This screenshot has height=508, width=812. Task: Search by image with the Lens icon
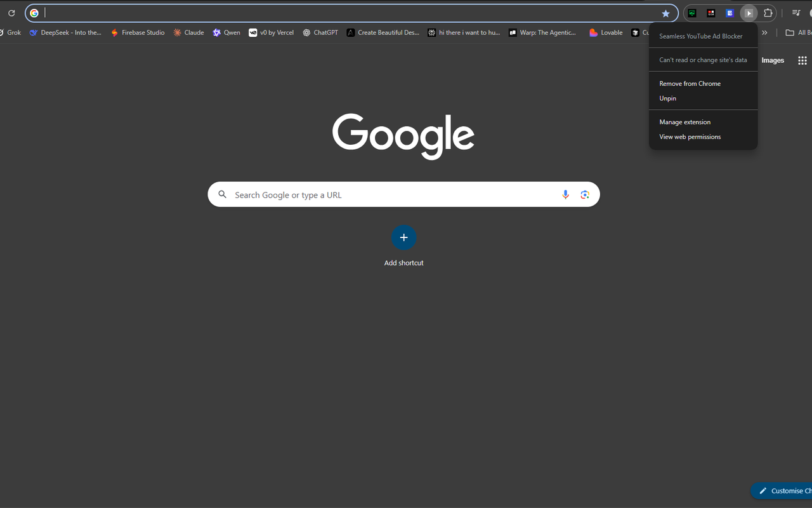coord(585,194)
